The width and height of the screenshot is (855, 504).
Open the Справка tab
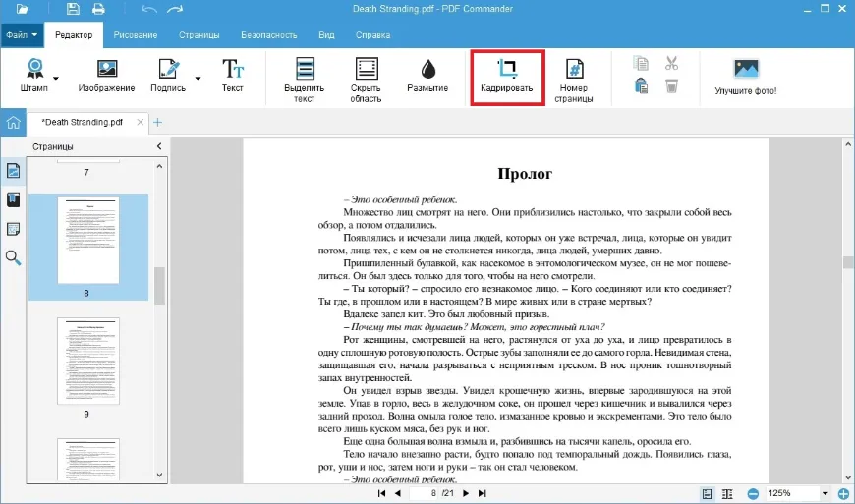click(x=373, y=34)
